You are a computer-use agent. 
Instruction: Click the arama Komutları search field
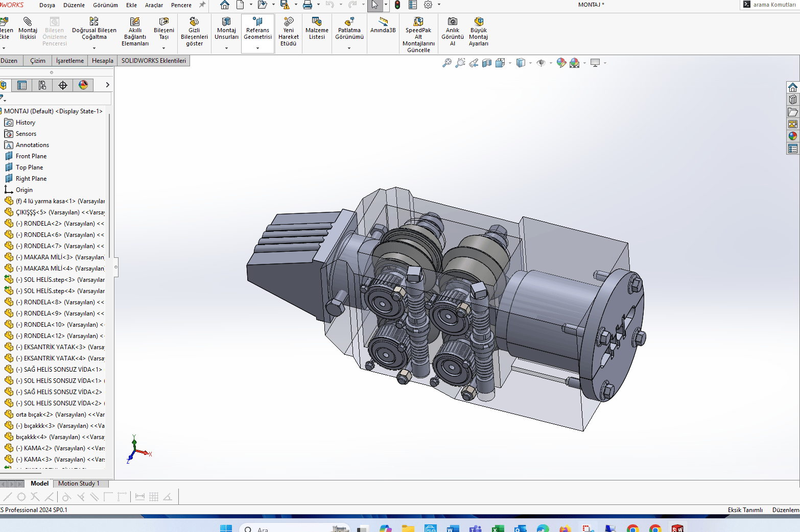click(x=773, y=5)
